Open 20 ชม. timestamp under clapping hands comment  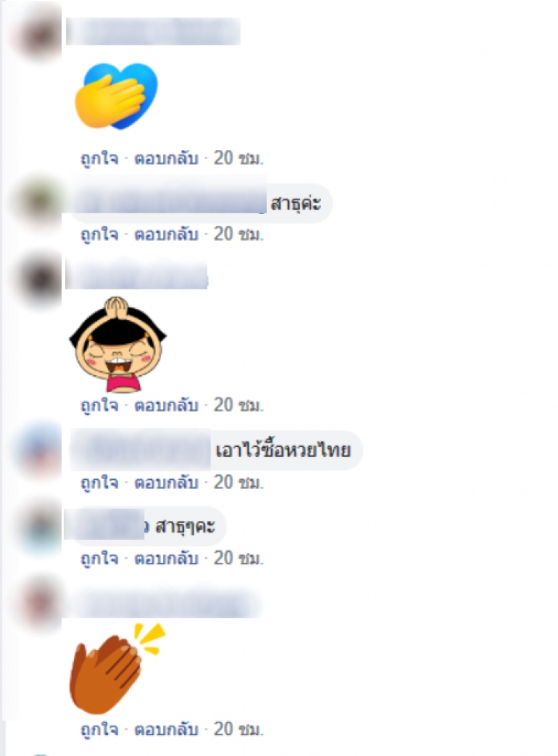pyautogui.click(x=239, y=729)
